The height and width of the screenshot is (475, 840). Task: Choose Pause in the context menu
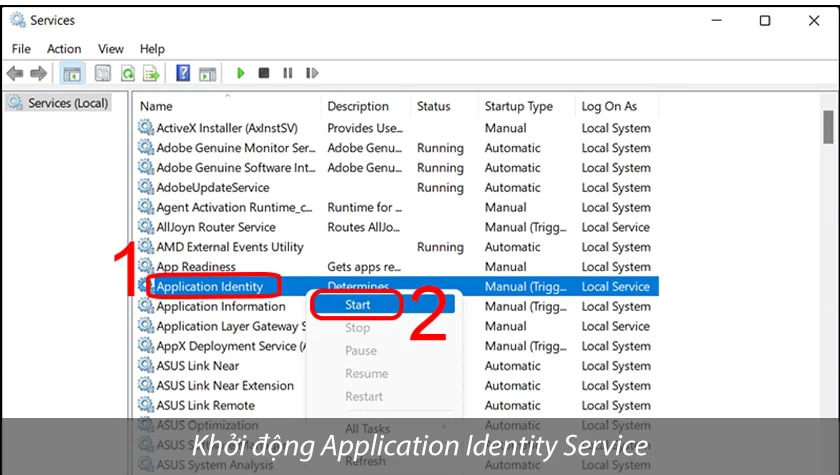tap(361, 351)
